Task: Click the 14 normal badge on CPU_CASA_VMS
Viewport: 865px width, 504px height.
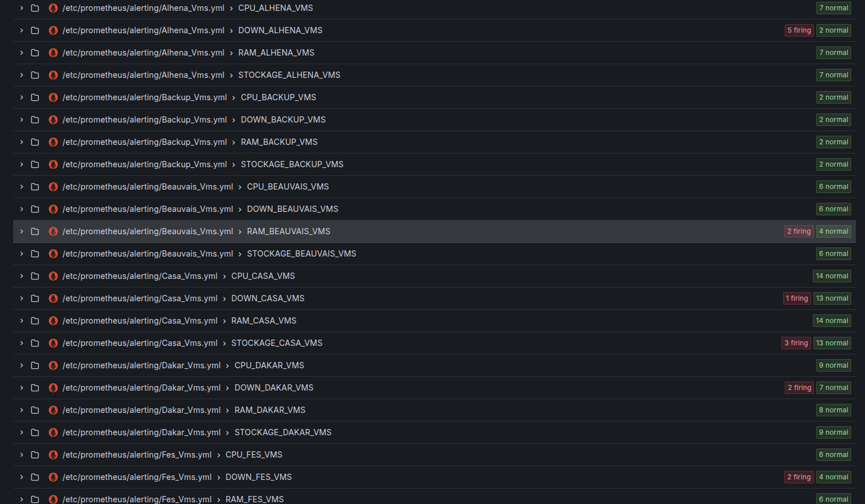Action: [x=832, y=275]
